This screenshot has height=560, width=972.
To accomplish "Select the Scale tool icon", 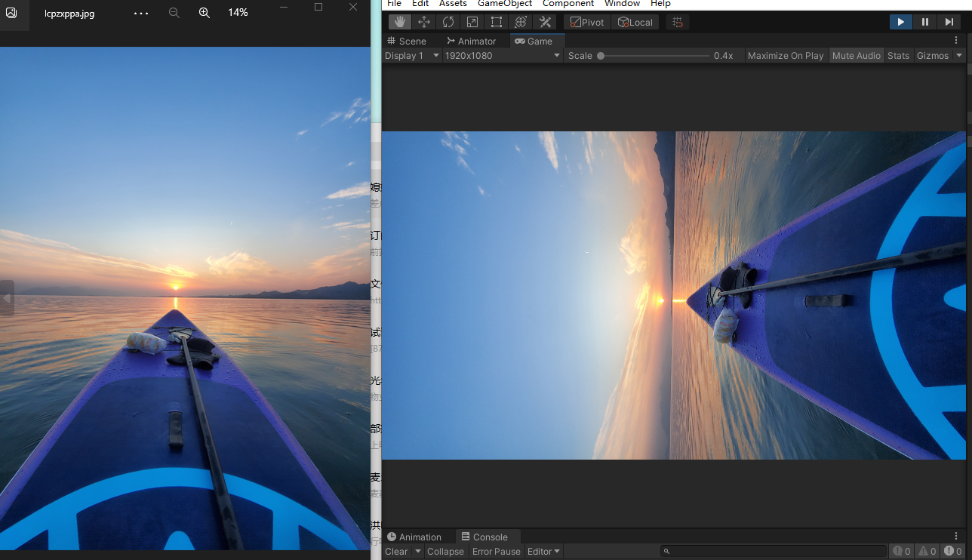I will coord(472,22).
